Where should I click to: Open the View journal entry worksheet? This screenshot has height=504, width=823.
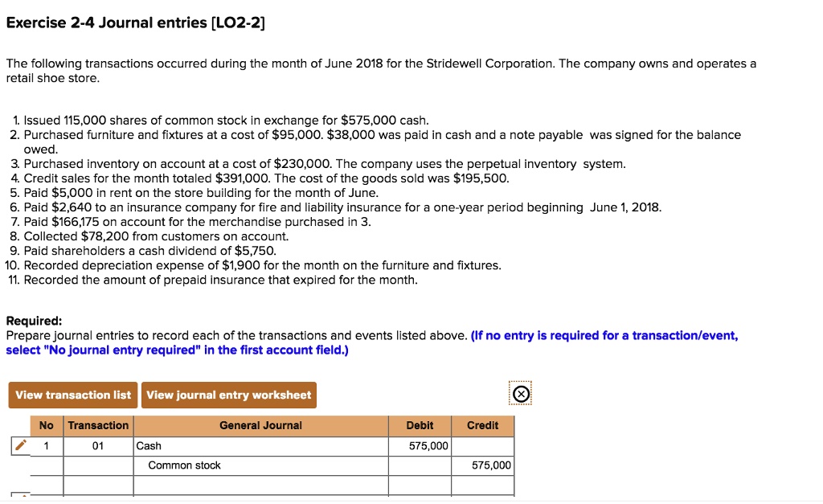[x=227, y=395]
